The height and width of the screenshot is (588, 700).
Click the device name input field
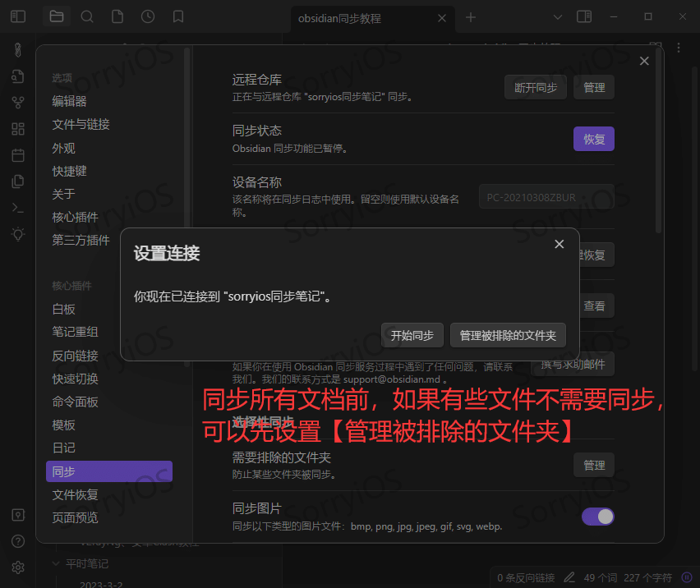546,196
